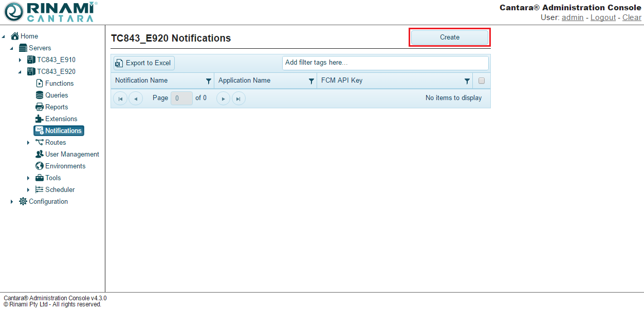Click the User Management people icon
Screen dimensions: 644x309
pos(40,154)
